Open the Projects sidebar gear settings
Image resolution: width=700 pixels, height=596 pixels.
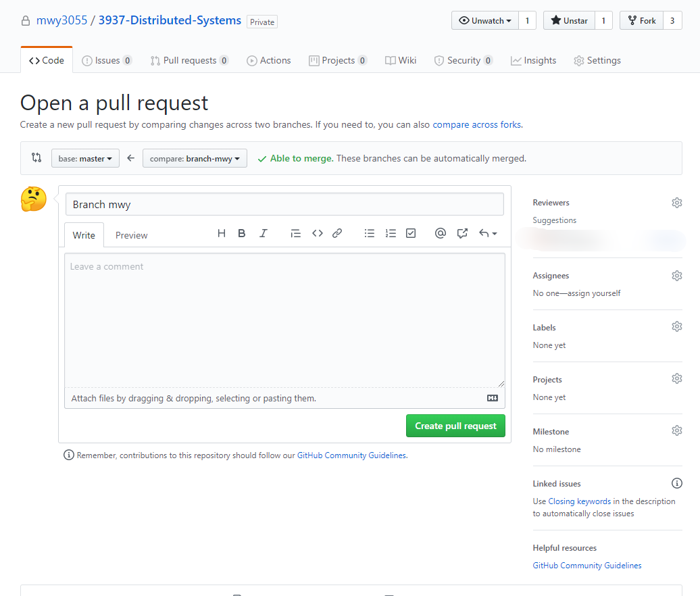[677, 378]
